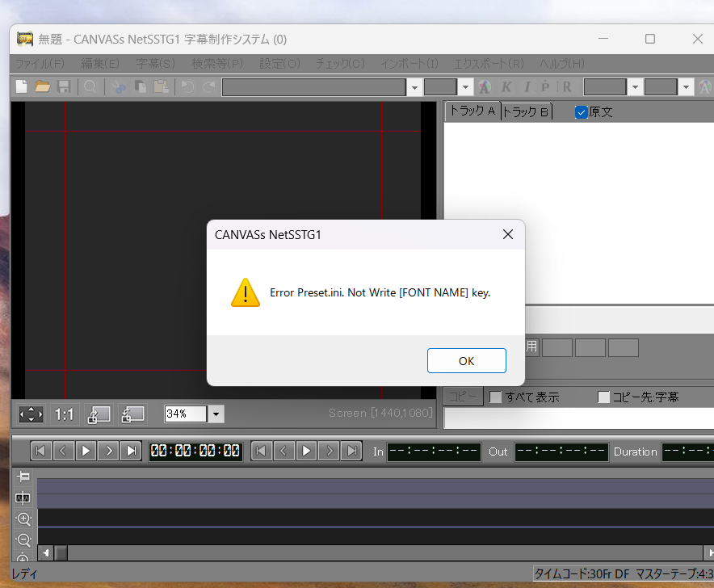
Task: Toggle the R style icon
Action: 566,86
